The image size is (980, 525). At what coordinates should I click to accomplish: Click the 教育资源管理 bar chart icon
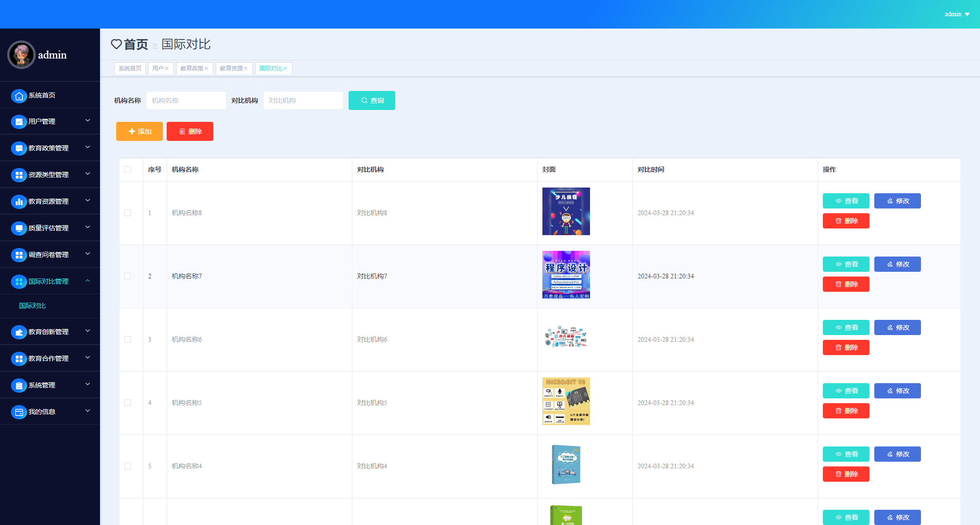(x=19, y=202)
